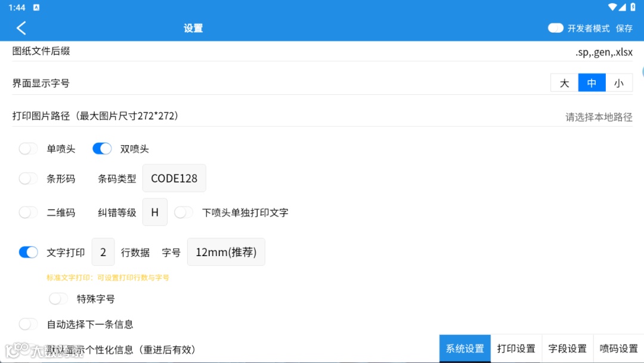Enable 二维码 switch
644x363 pixels.
[28, 213]
